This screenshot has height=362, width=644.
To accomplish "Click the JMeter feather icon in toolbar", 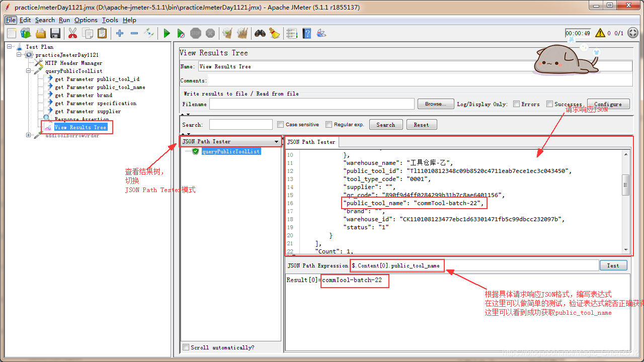I will pyautogui.click(x=321, y=33).
